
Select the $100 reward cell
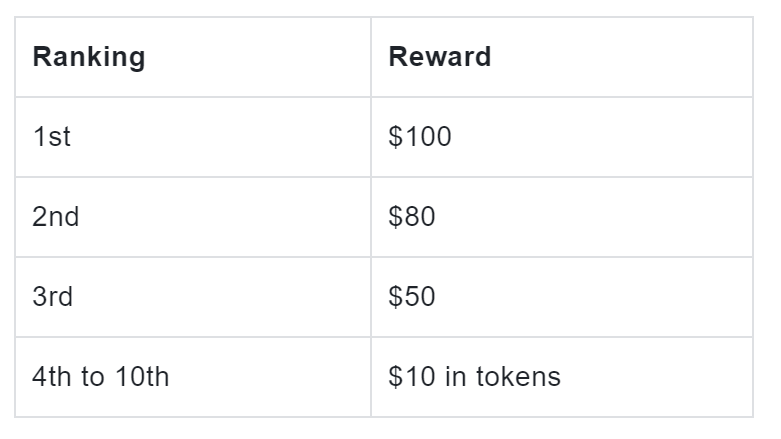point(420,137)
